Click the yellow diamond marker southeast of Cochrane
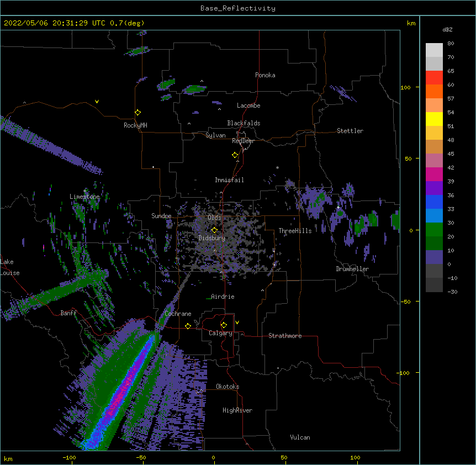Viewport: 476px width, 465px height. 188,326
